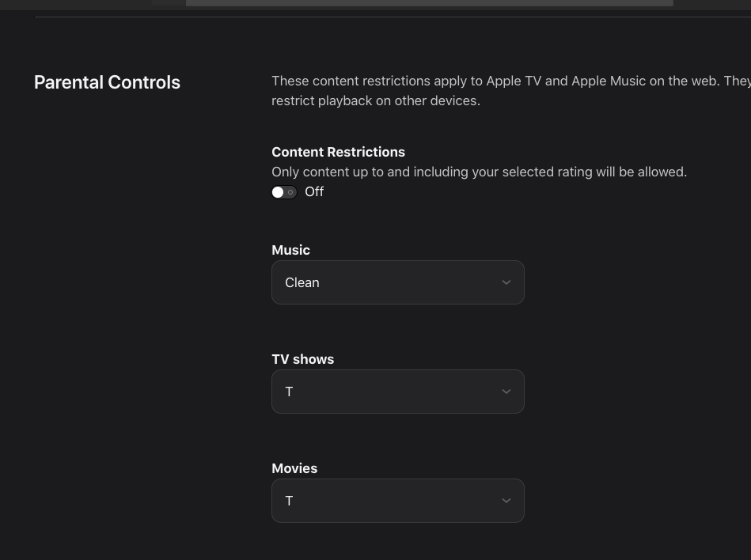The width and height of the screenshot is (751, 560).
Task: Click the Movies field label
Action: [294, 468]
